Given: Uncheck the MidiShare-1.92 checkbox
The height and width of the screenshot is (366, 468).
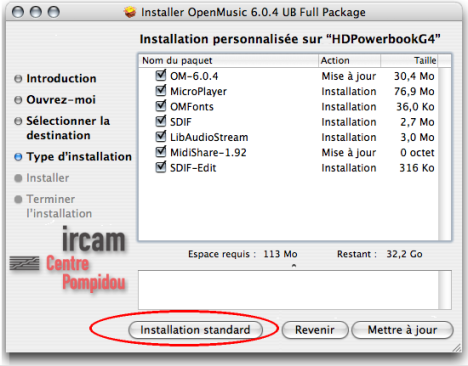Looking at the screenshot, I should tap(161, 152).
